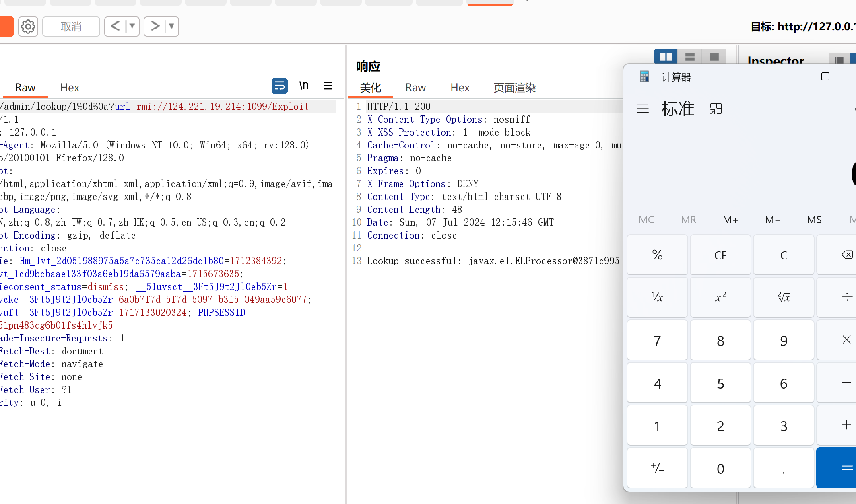
Task: Switch to side-by-side layout view
Action: point(666,57)
